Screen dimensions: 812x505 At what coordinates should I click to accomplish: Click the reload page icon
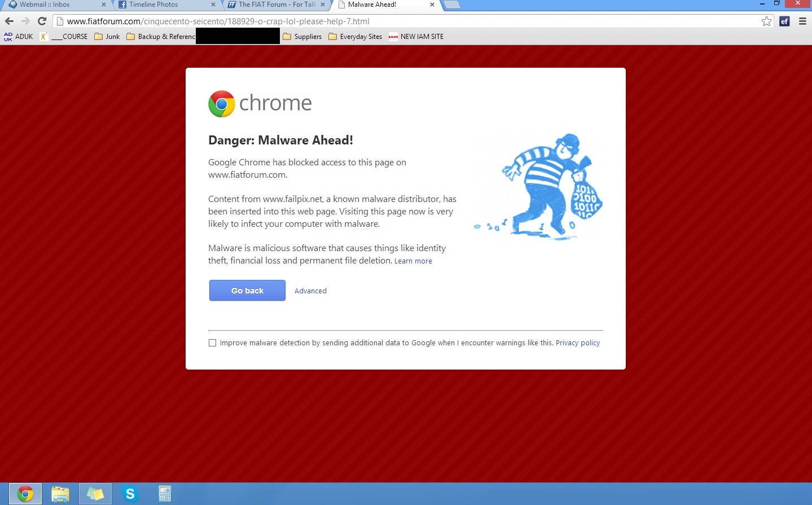pos(42,21)
